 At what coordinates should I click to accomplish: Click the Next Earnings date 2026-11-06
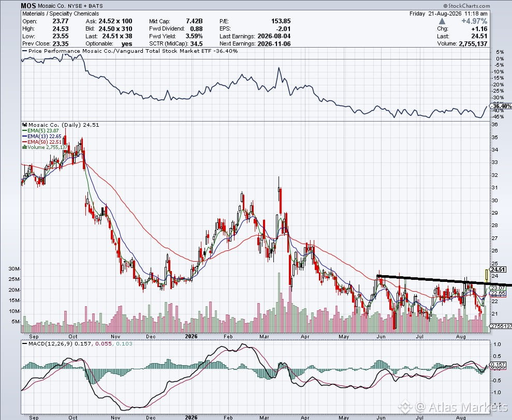point(274,43)
